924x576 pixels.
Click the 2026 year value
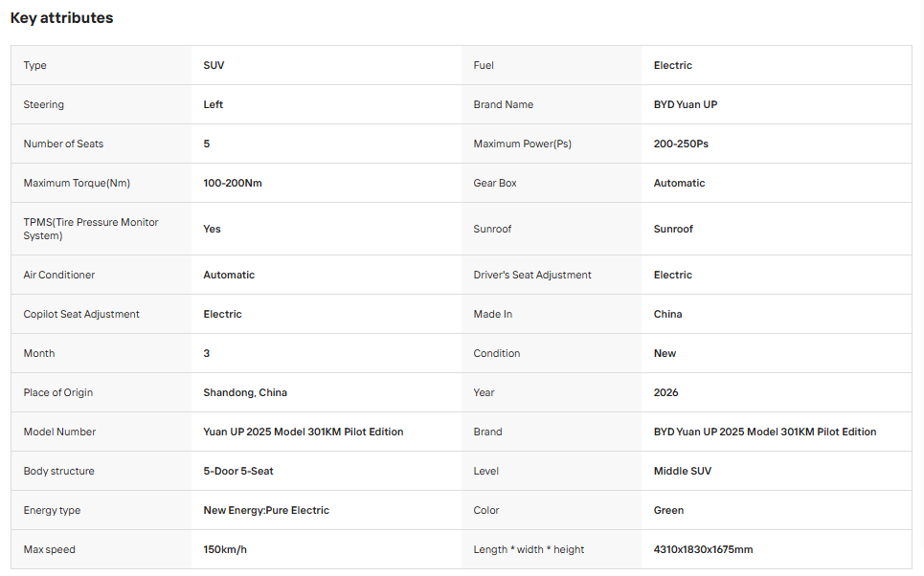(665, 392)
